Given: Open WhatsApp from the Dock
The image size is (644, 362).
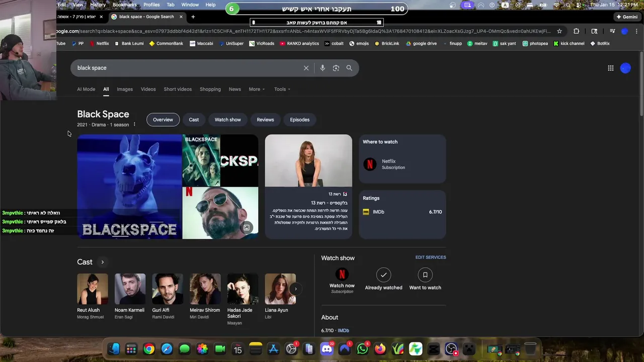Looking at the screenshot, I should pyautogui.click(x=362, y=349).
